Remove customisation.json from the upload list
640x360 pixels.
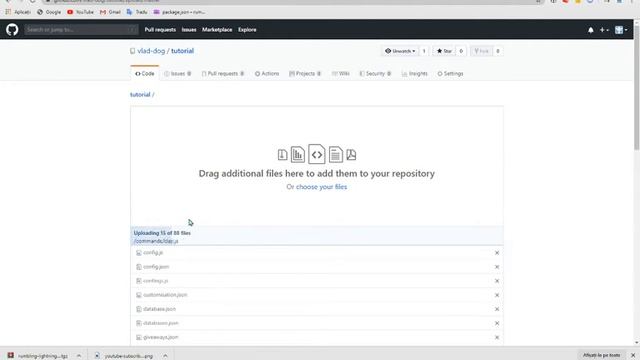[x=497, y=295]
